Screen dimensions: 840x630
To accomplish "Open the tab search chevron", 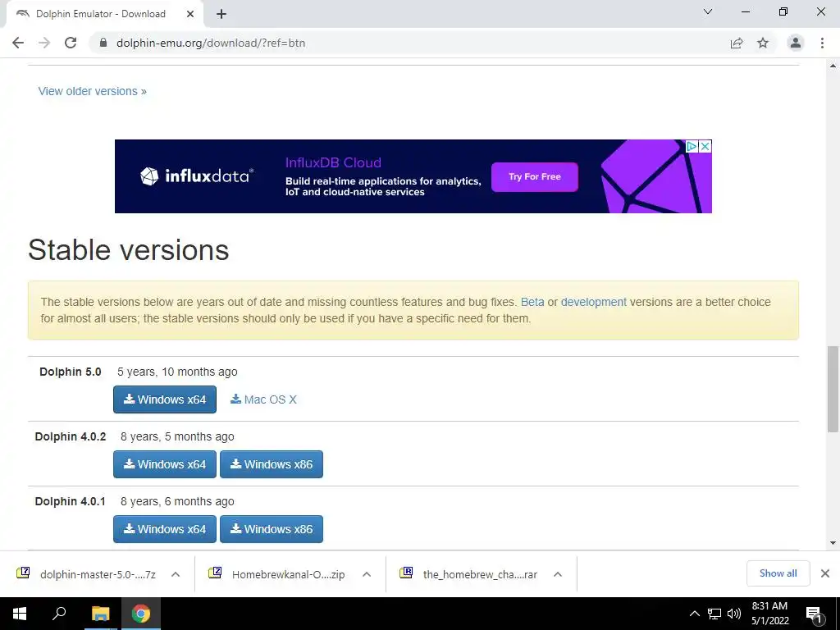I will click(x=708, y=11).
